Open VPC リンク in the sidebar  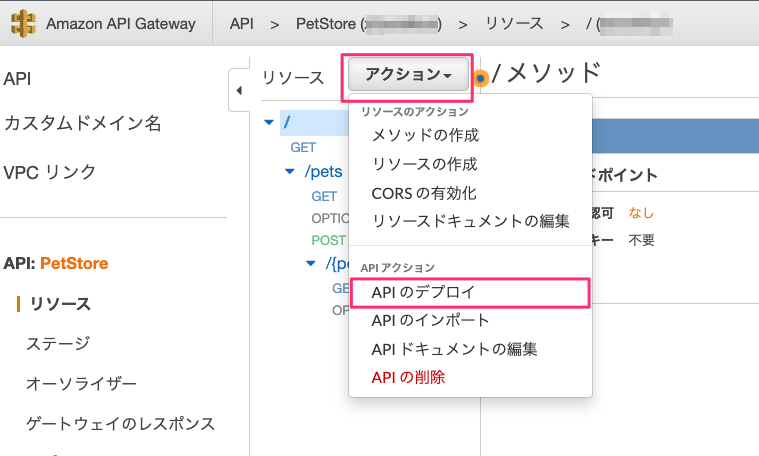50,172
